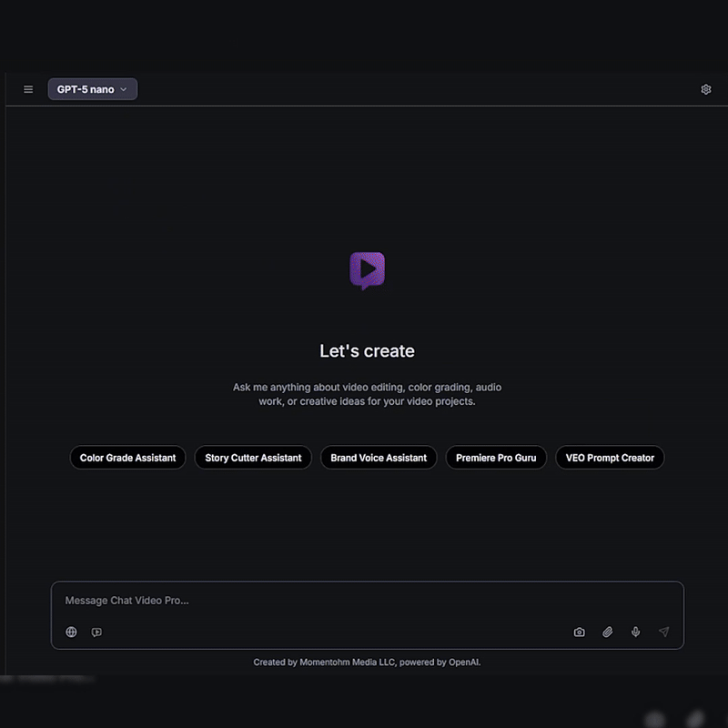Click the video chat bubble icon
This screenshot has width=728, height=728.
click(96, 632)
